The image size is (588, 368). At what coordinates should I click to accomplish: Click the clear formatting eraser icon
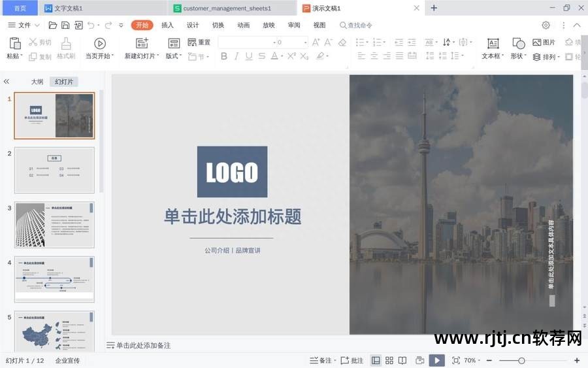coord(342,42)
